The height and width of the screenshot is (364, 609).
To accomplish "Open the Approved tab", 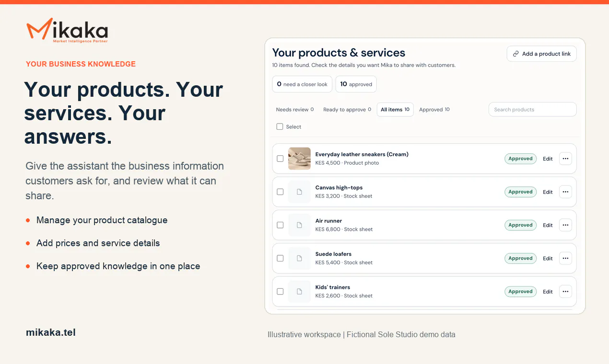I will [x=434, y=110].
